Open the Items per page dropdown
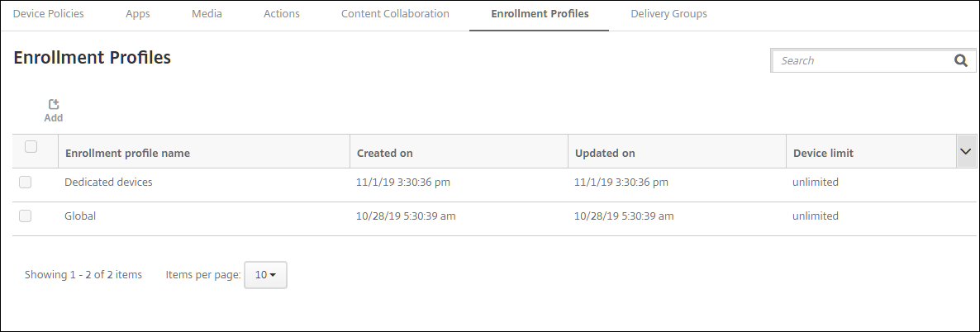The image size is (980, 332). [x=265, y=275]
